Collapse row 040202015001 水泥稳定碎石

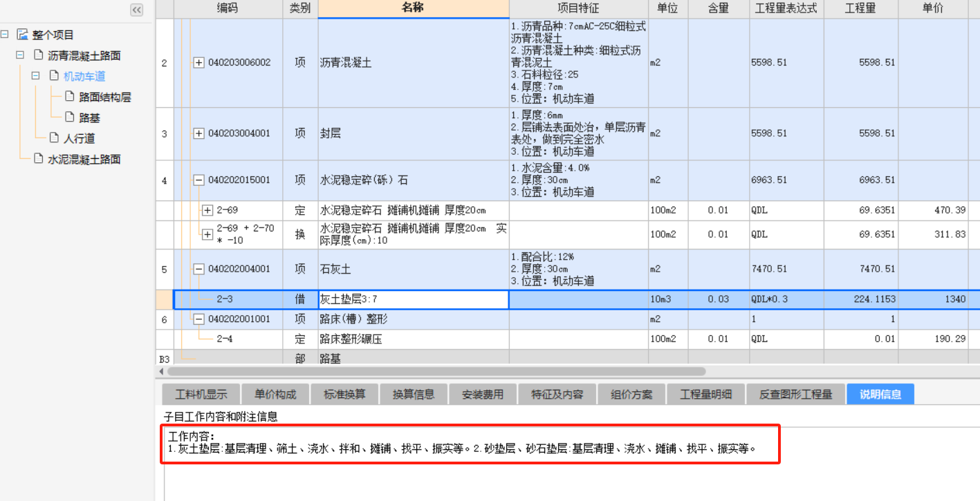198,180
